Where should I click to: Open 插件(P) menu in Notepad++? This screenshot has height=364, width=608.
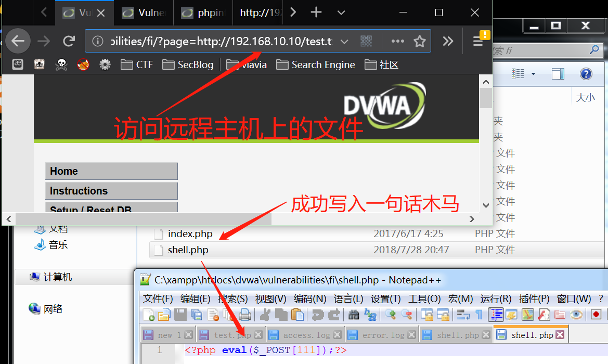(534, 299)
